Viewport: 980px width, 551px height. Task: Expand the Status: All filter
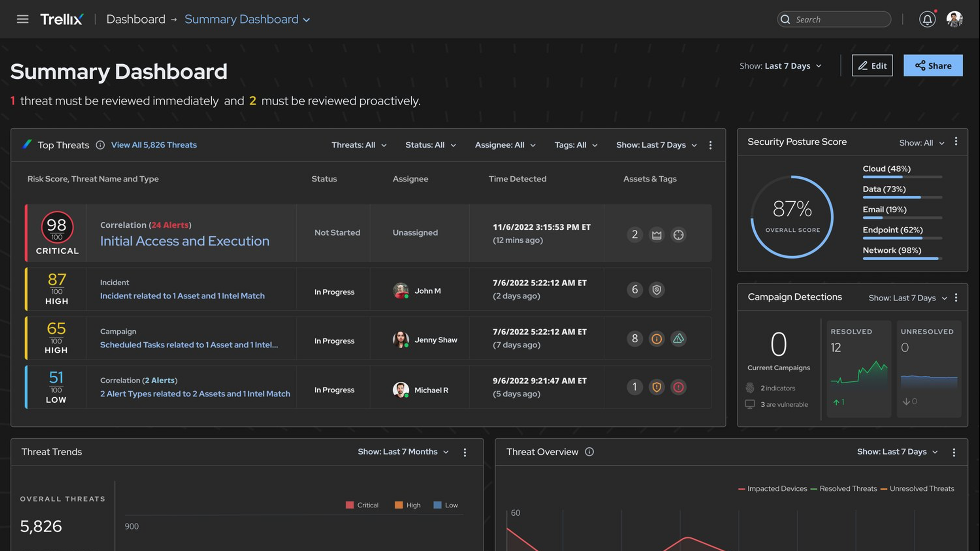pyautogui.click(x=430, y=145)
